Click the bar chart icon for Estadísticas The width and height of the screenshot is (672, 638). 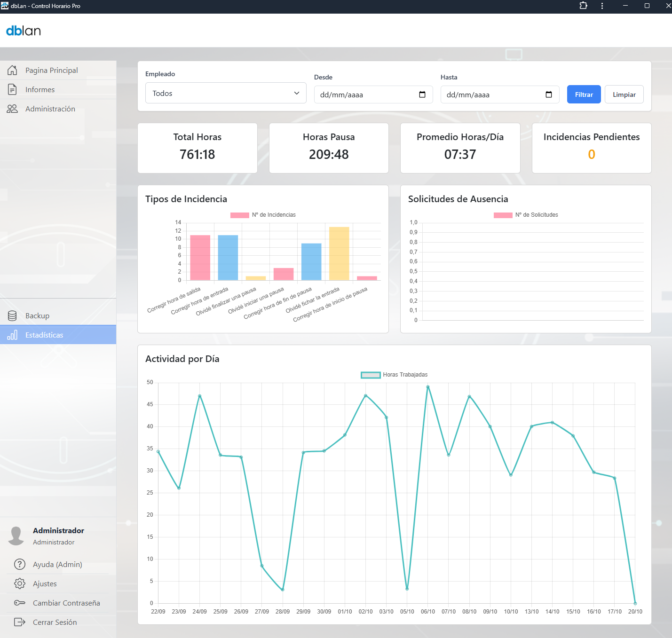[12, 335]
